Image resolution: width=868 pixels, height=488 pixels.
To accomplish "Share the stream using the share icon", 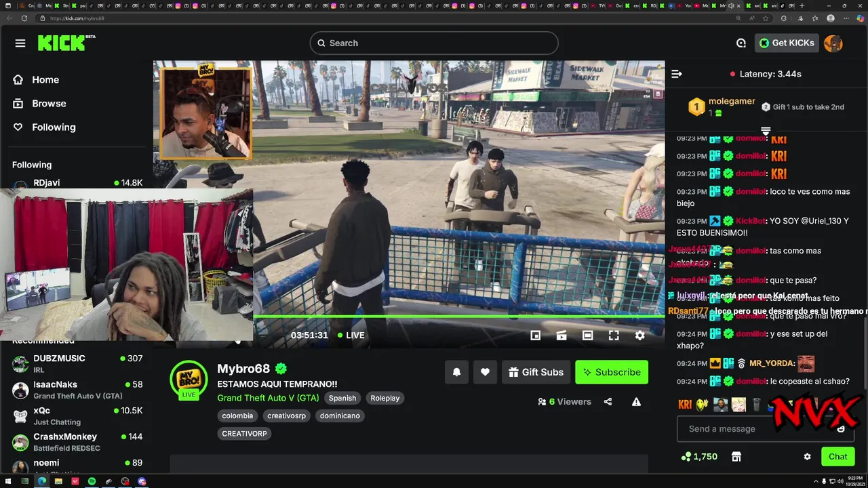I will pos(608,401).
